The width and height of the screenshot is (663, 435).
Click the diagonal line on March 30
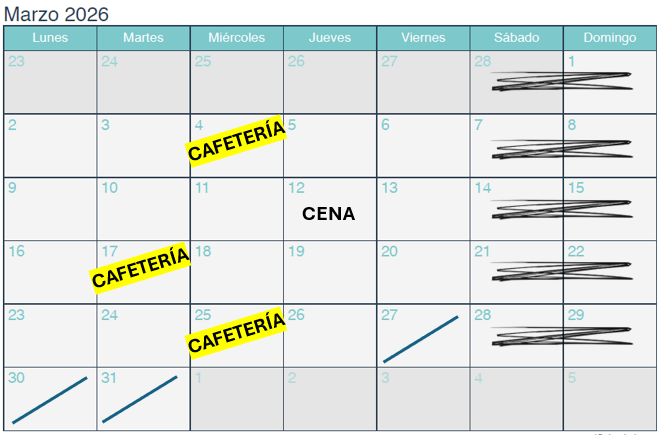[x=50, y=400]
